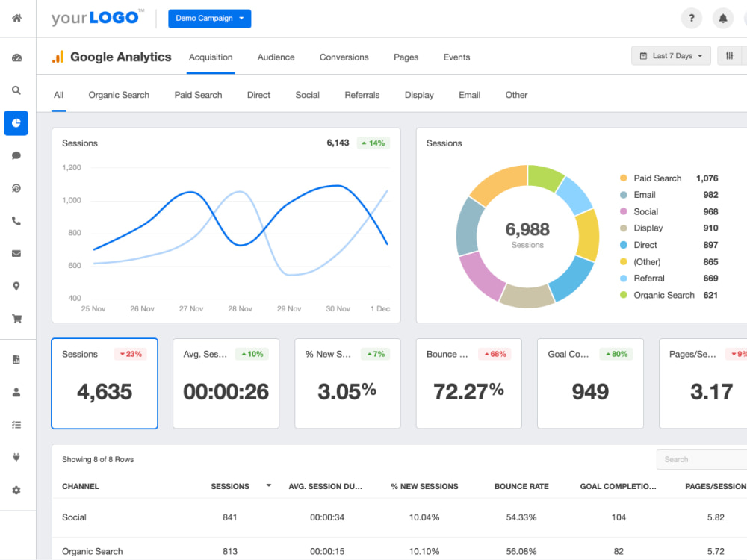This screenshot has width=747, height=560.
Task: Select the Paid Search channel tab
Action: point(198,95)
